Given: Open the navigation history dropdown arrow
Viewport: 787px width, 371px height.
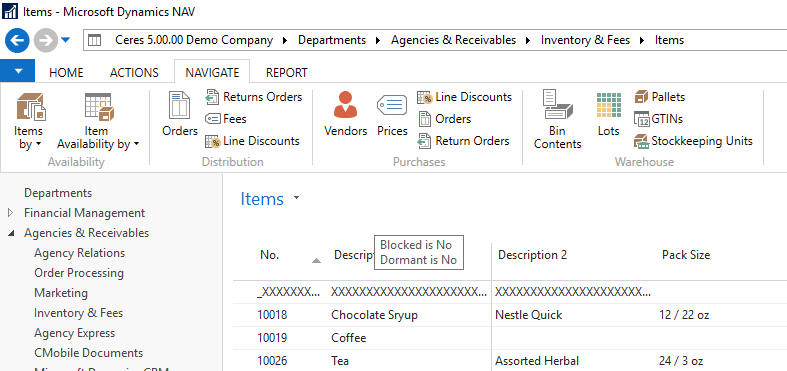Looking at the screenshot, I should 66,40.
